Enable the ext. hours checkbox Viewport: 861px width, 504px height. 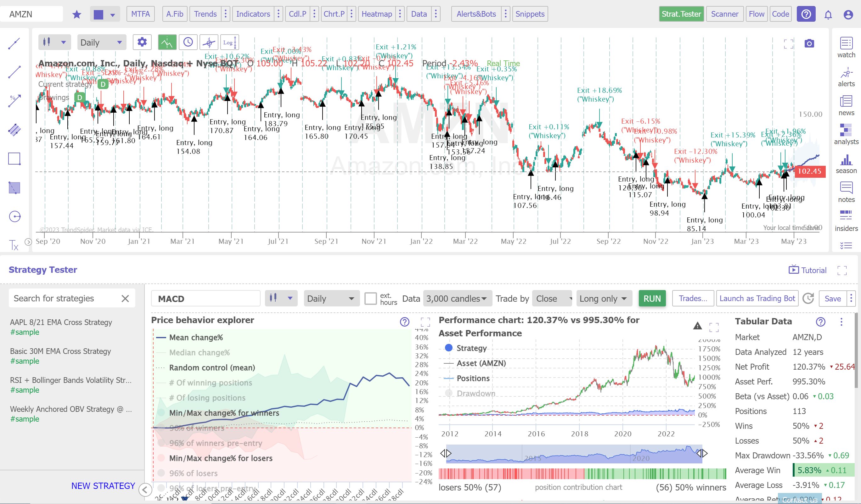370,298
